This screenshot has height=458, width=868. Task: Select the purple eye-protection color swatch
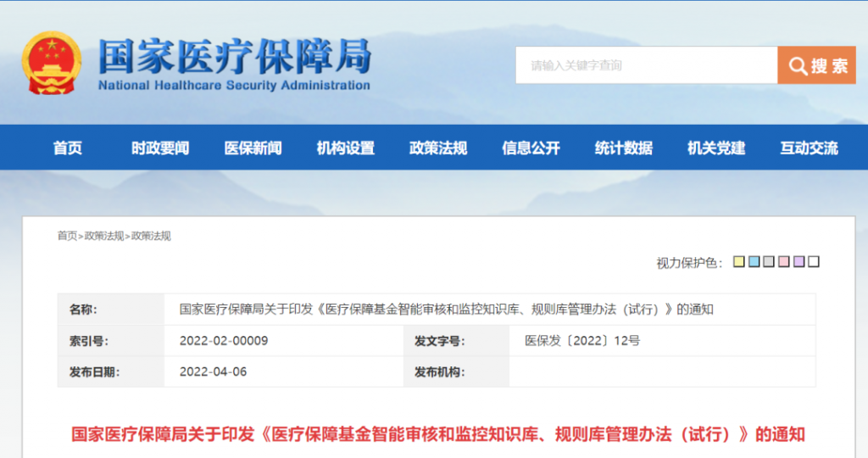point(798,261)
